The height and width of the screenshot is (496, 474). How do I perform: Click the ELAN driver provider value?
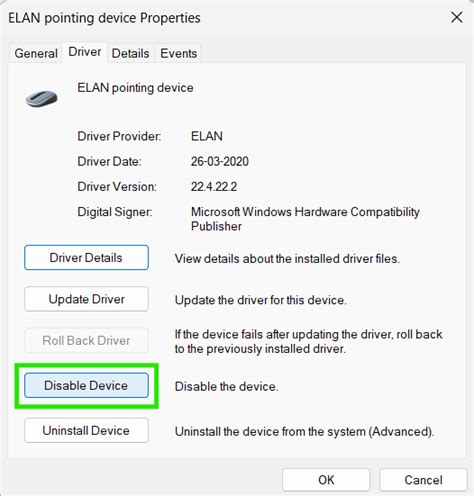207,136
